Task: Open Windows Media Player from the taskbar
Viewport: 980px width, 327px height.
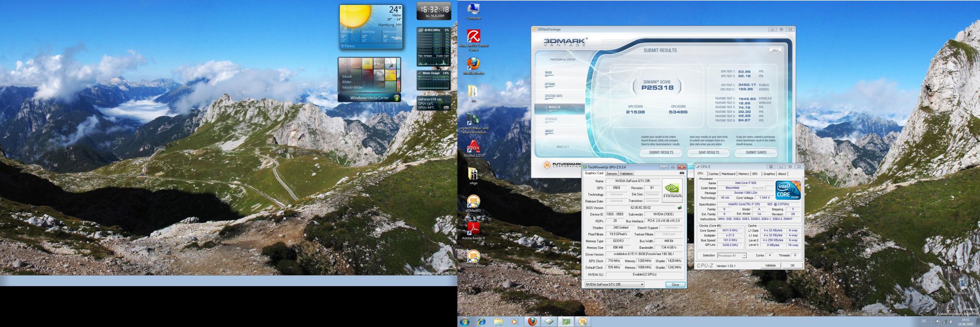Action: pyautogui.click(x=515, y=322)
